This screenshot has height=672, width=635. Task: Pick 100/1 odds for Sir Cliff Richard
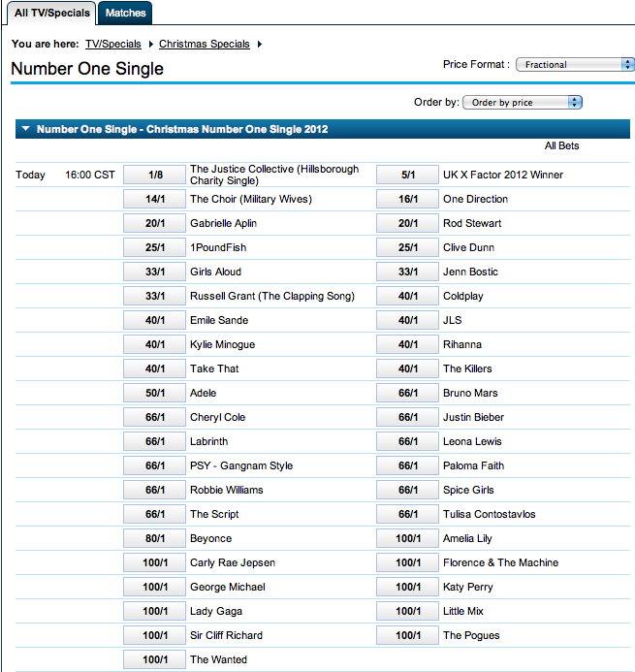pos(155,635)
